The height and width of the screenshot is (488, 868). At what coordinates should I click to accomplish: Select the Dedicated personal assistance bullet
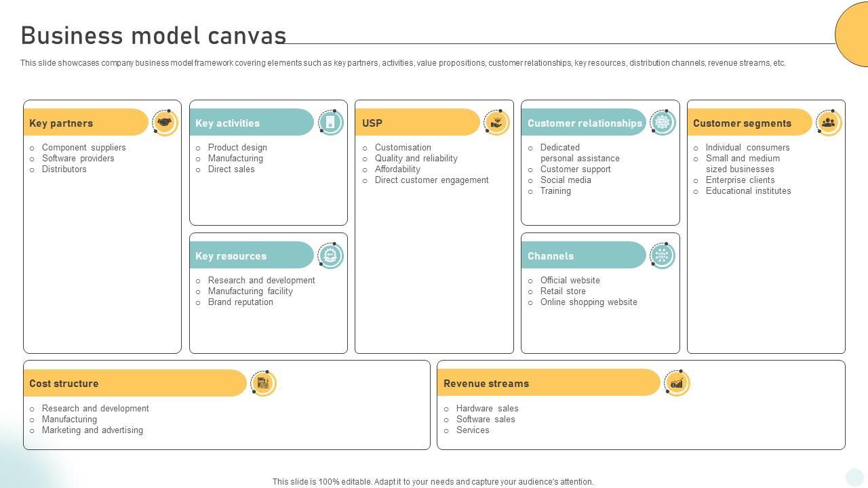[x=580, y=153]
